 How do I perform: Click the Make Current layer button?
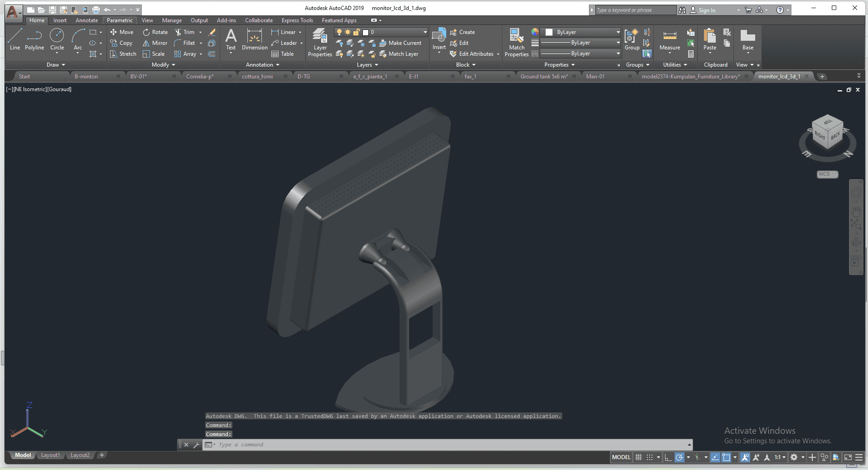(400, 43)
